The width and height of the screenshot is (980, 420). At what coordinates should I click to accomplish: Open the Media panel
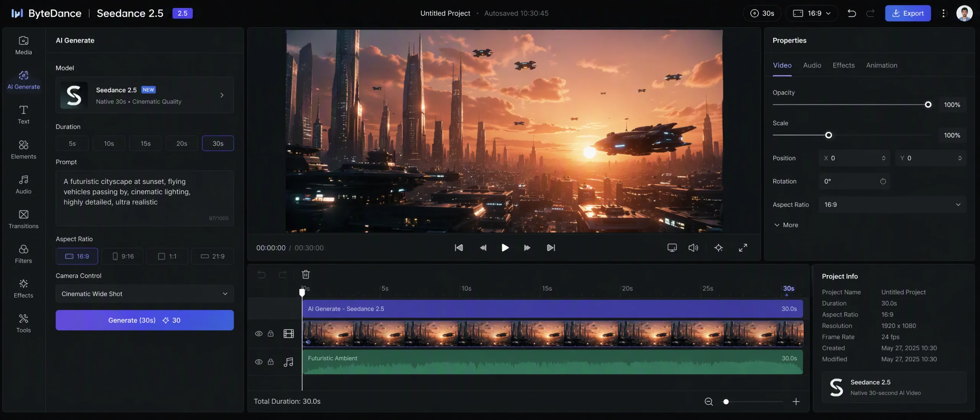[23, 45]
